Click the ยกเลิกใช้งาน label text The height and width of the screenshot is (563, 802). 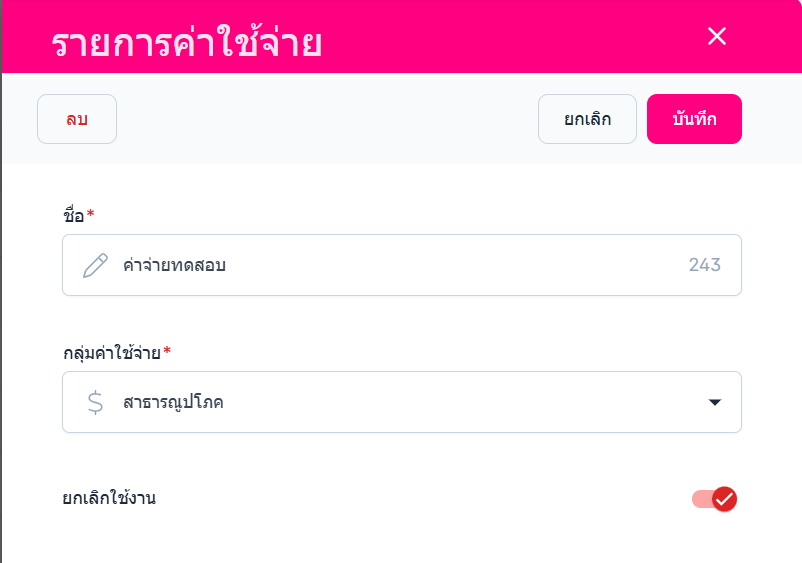[x=109, y=497]
